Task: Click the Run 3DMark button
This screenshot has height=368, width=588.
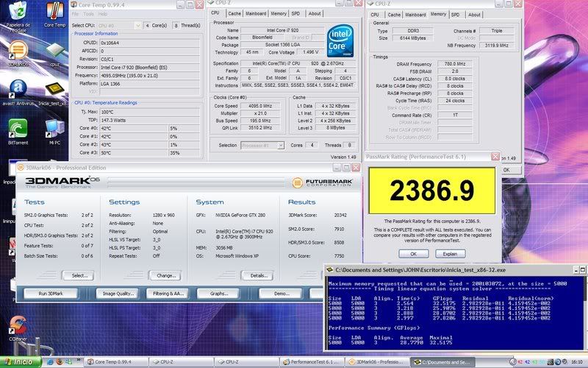Action: point(51,294)
